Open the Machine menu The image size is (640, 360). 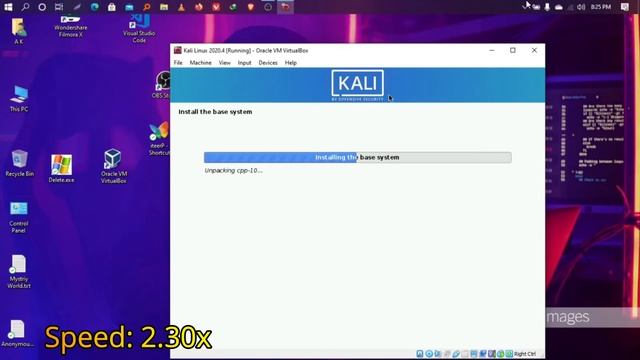coord(200,63)
